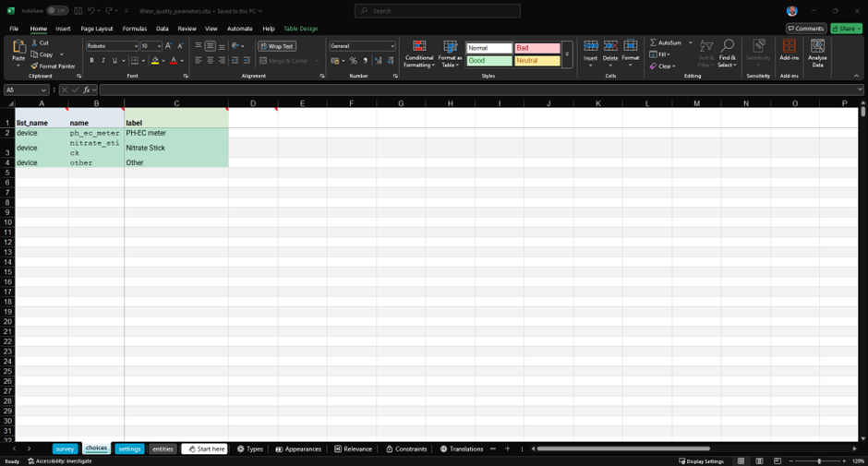
Task: Apply the Good cell style swatch
Action: tap(488, 61)
